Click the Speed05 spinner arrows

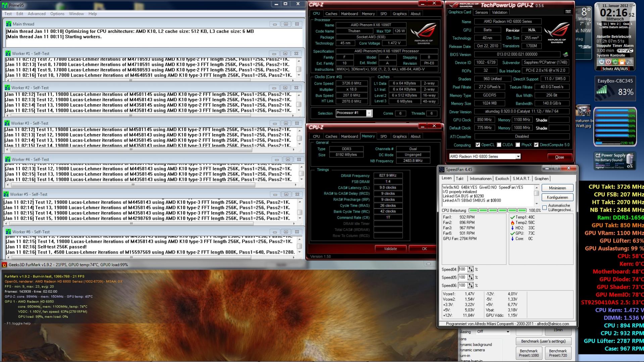470,277
